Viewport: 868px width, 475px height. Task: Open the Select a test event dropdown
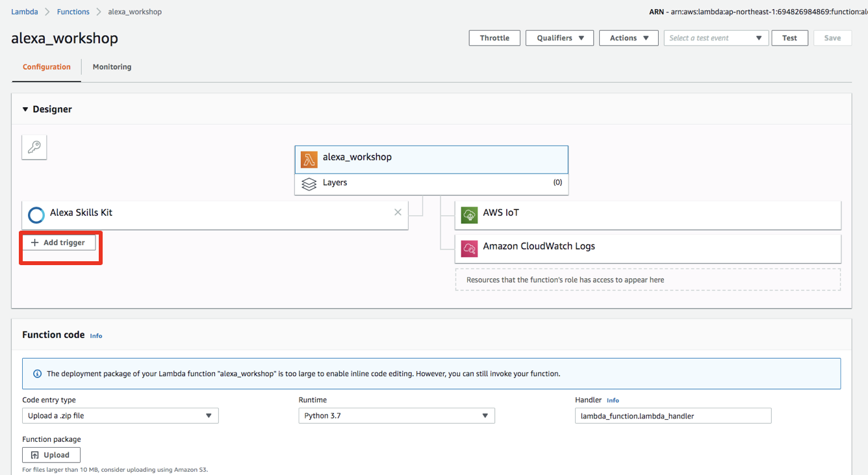[716, 38]
